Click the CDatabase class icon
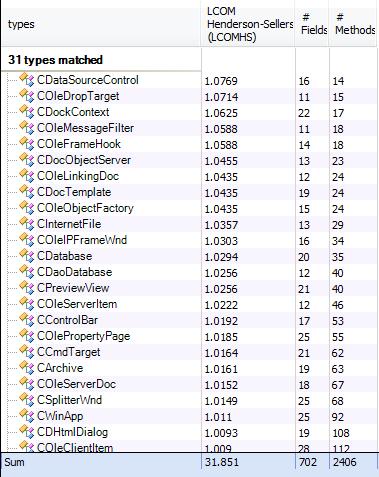This screenshot has width=379, height=477. pyautogui.click(x=27, y=256)
